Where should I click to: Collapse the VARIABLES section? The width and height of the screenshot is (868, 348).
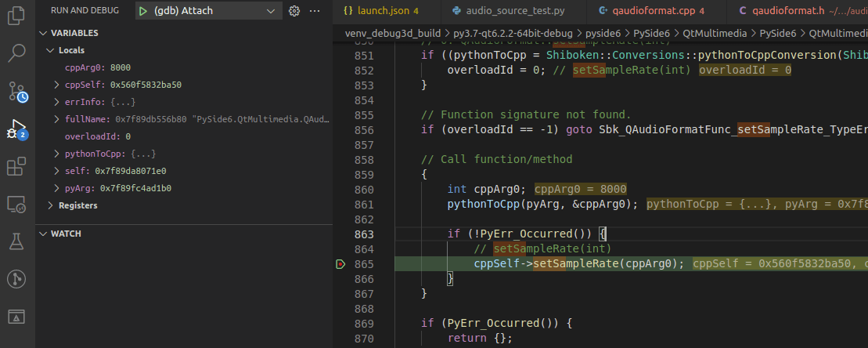pyautogui.click(x=74, y=33)
